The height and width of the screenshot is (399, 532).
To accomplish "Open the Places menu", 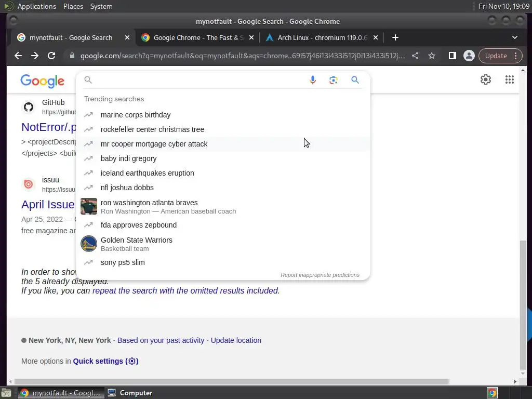I will (73, 6).
